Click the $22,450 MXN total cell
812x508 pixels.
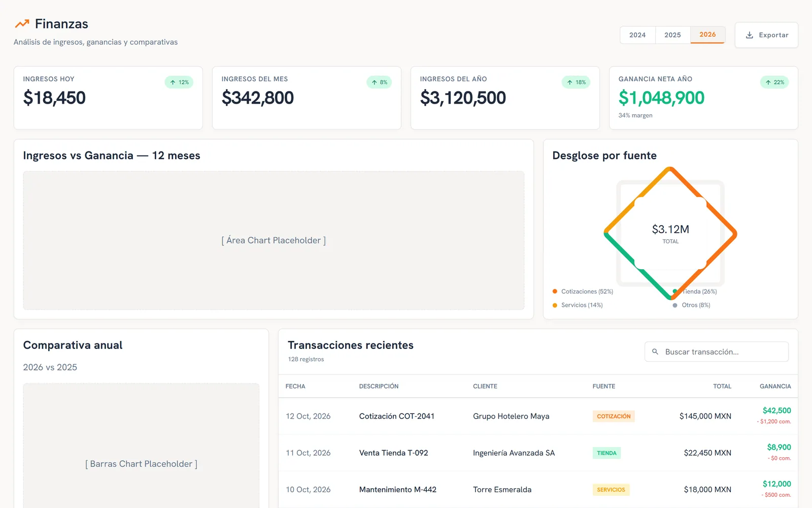pos(707,453)
